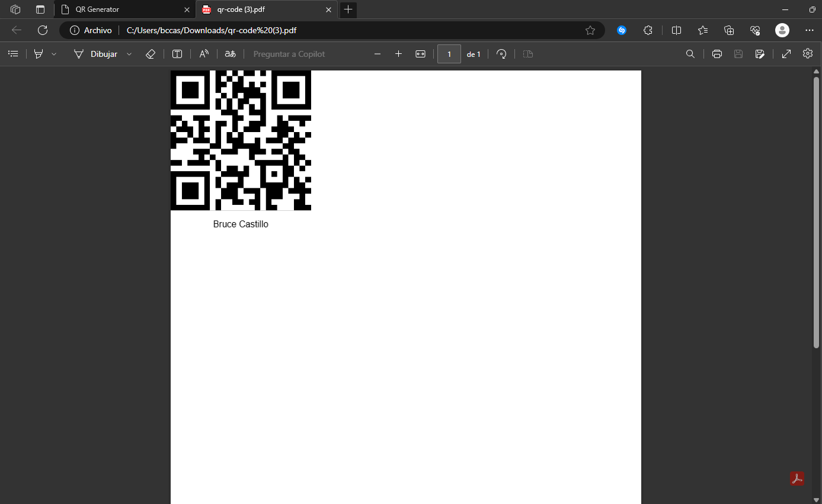This screenshot has height=504, width=822.
Task: Rotate the PDF page
Action: [x=501, y=54]
